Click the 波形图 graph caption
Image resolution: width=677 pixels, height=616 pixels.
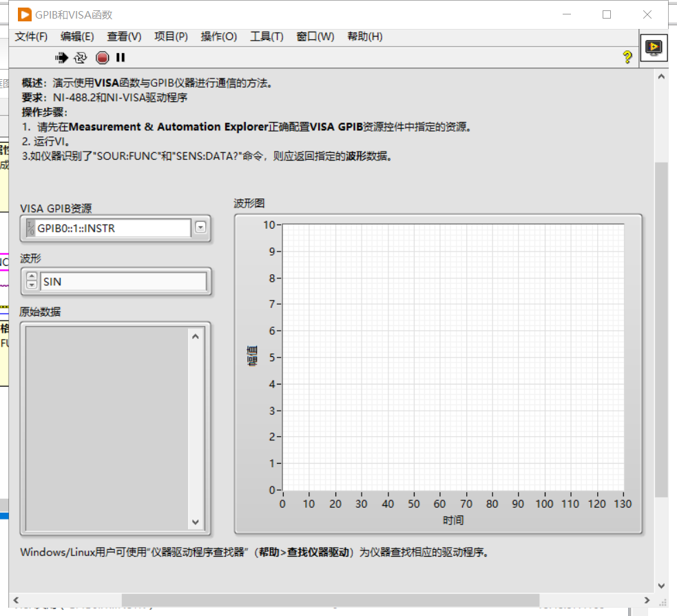click(249, 203)
